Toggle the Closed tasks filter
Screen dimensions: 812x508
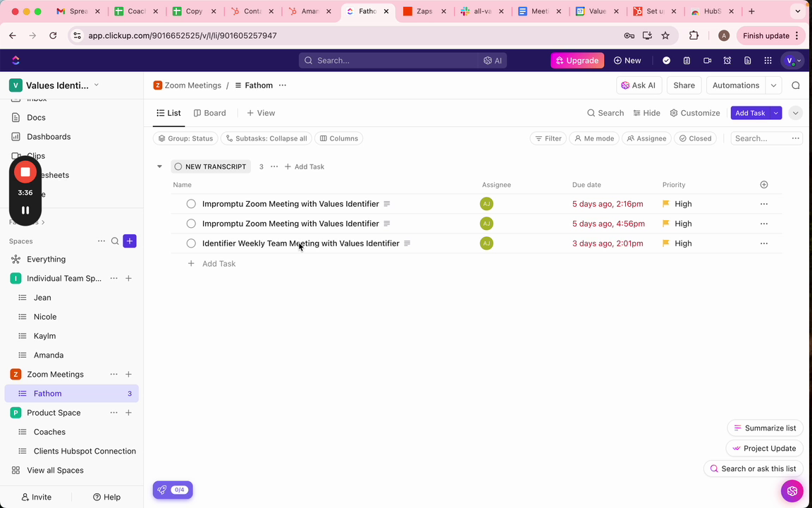(x=696, y=138)
